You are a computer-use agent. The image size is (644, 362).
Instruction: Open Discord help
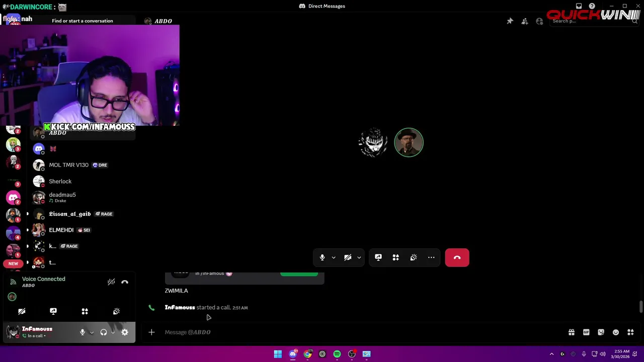click(592, 6)
